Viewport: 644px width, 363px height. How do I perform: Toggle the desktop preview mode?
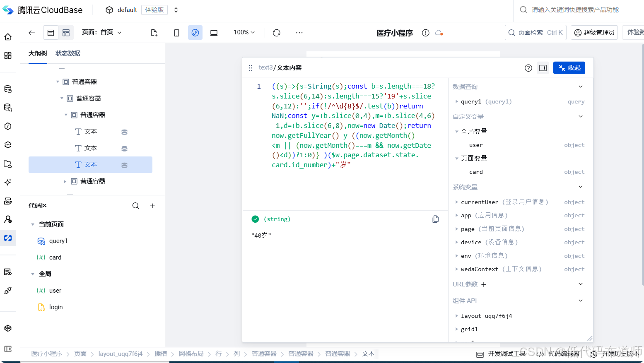[214, 32]
